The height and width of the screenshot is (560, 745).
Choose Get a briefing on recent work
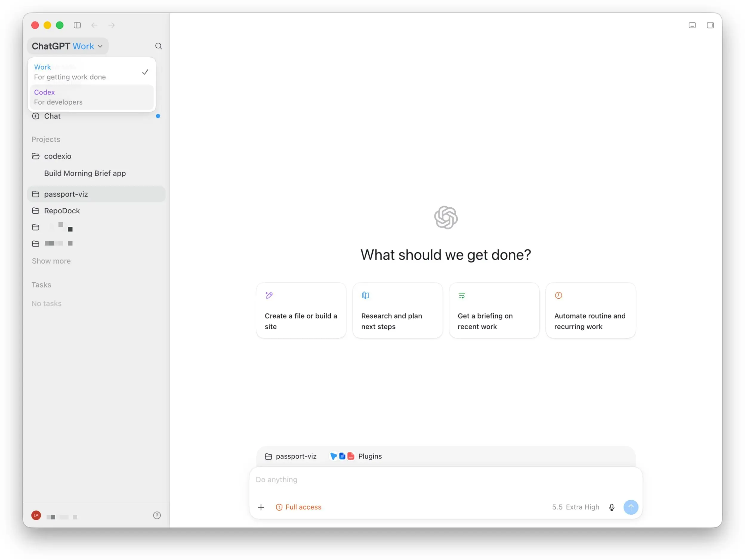(494, 310)
